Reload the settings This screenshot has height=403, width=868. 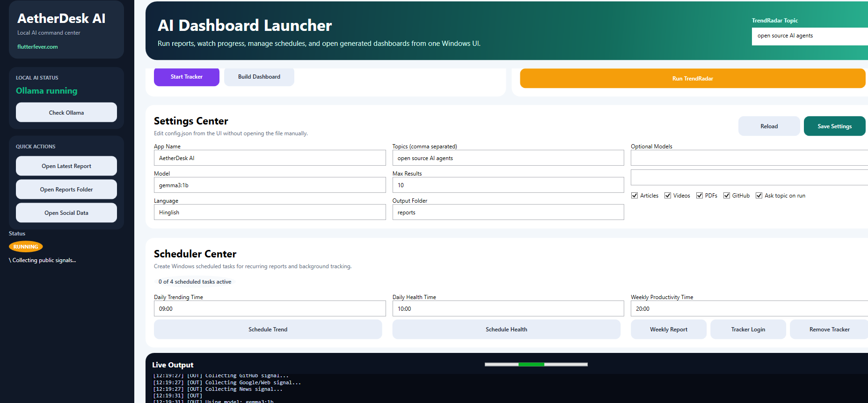(769, 126)
